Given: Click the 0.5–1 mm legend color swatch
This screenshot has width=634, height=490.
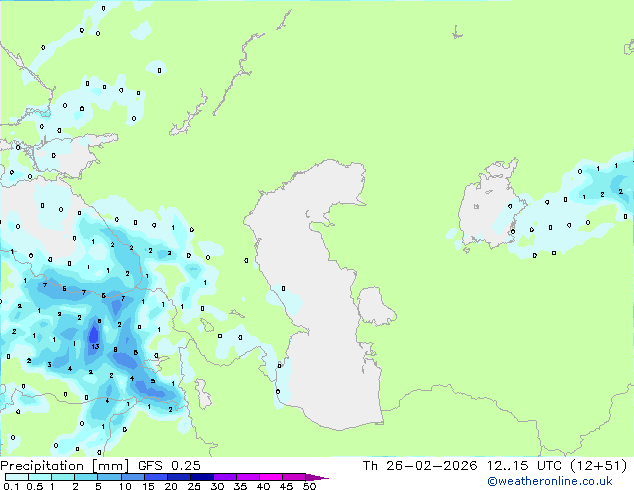Looking at the screenshot, I should 40,477.
